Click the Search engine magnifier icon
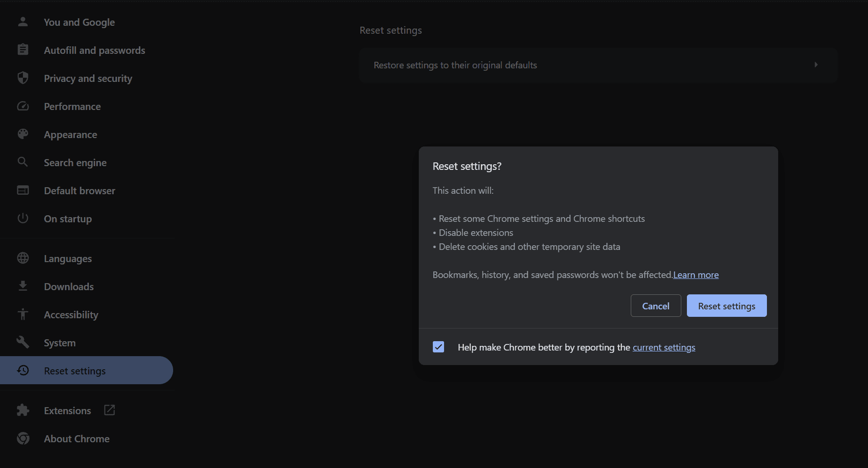Viewport: 868px width, 468px height. (22, 162)
